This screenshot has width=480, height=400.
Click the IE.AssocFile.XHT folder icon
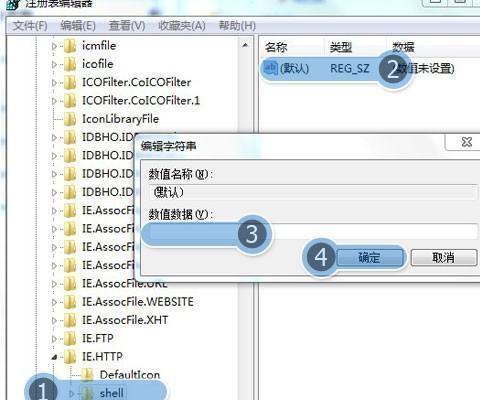pyautogui.click(x=70, y=321)
